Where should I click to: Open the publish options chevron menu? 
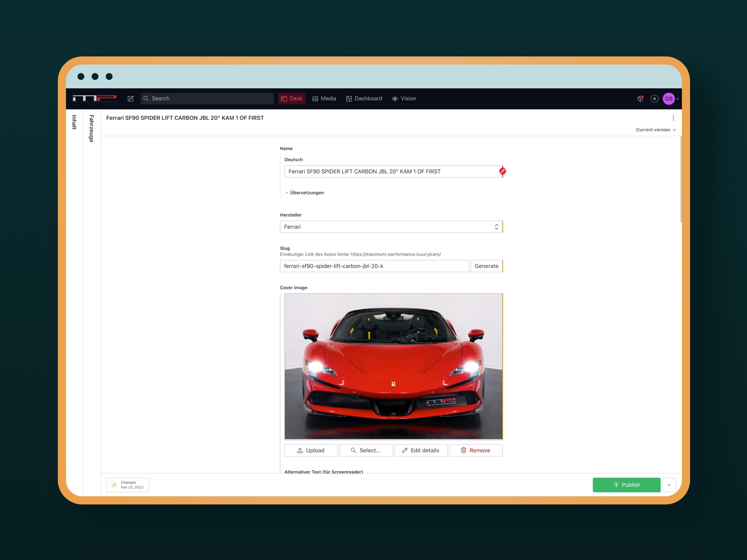pyautogui.click(x=669, y=485)
